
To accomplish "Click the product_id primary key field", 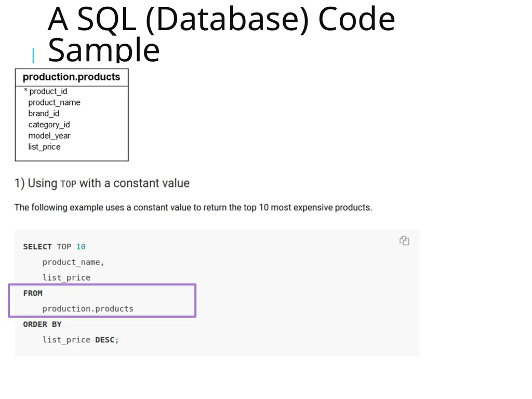I will [46, 91].
